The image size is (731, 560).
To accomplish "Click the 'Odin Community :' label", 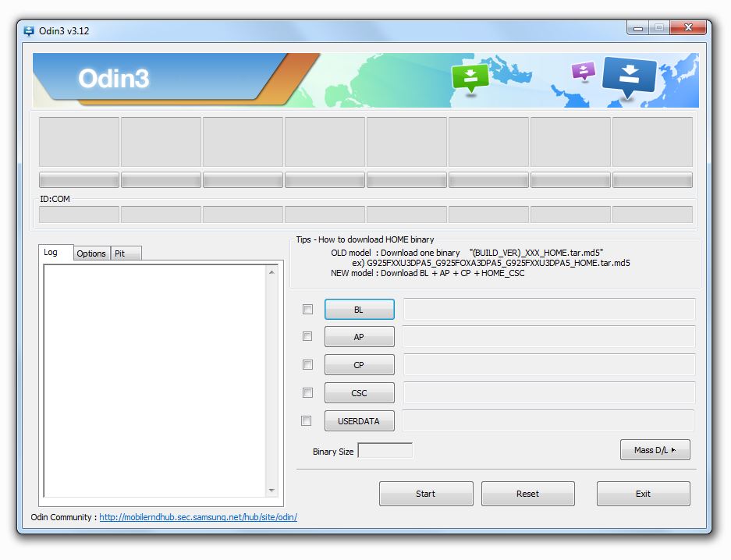I will 64,517.
